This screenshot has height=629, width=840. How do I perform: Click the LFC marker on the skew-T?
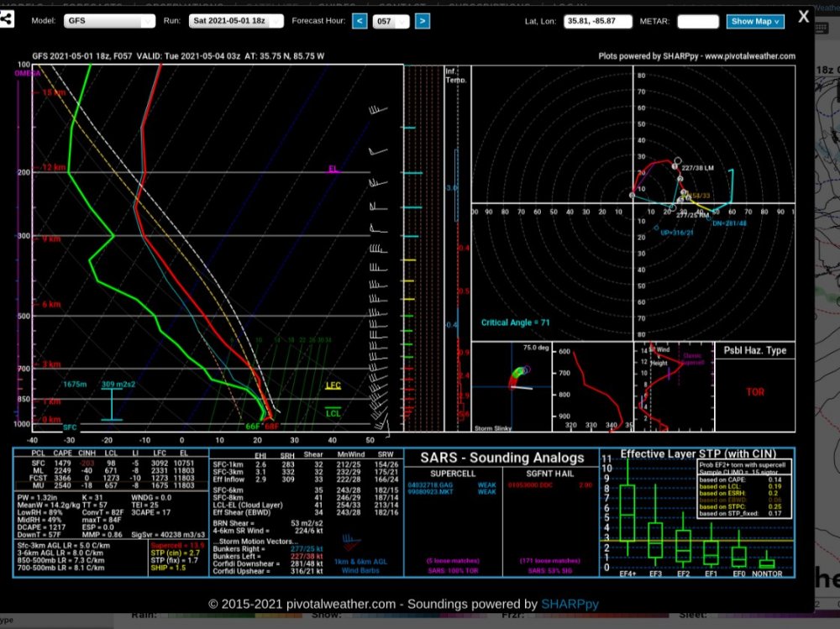click(x=333, y=385)
